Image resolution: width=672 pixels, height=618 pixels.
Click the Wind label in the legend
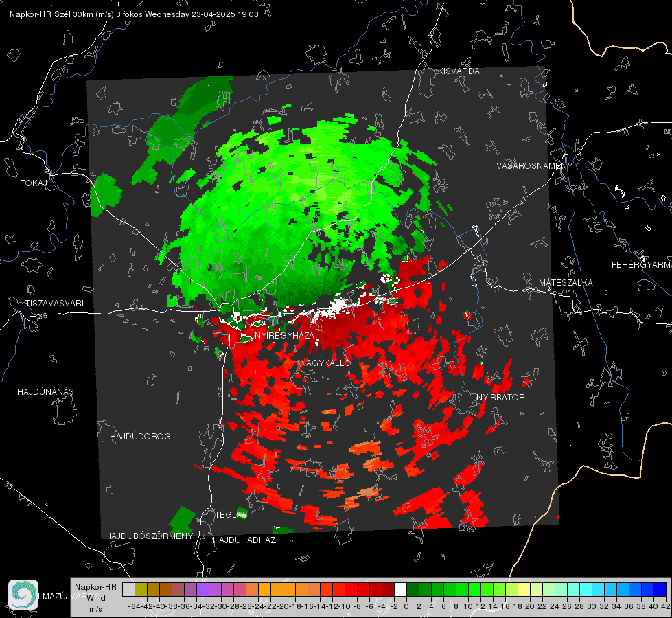coord(96,598)
